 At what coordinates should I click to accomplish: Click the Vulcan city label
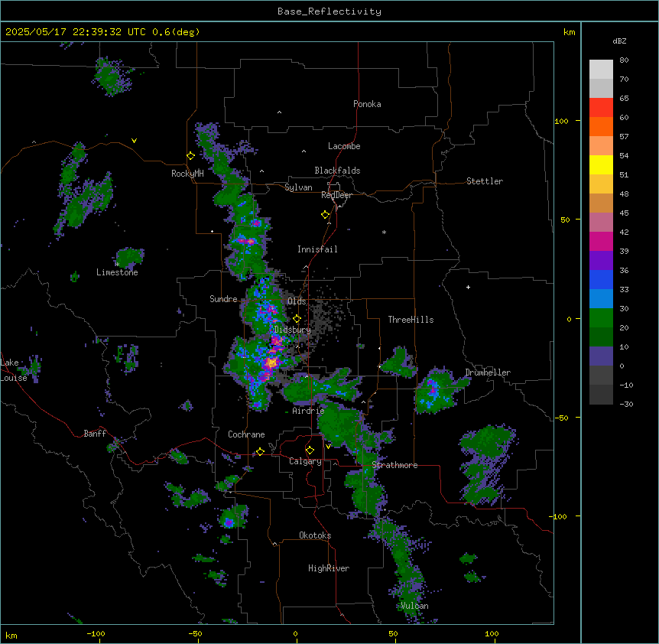pos(414,606)
